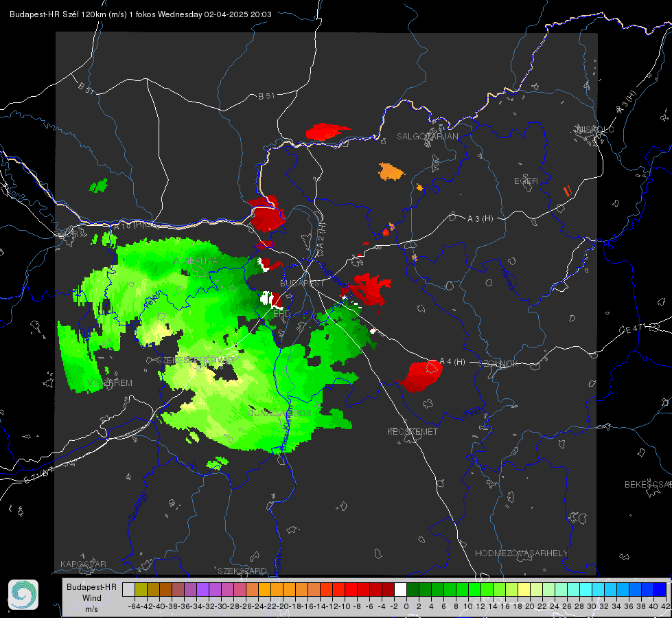Click the large orange echo south of Salgótarján
Screen dimensions: 672x618
click(x=391, y=172)
